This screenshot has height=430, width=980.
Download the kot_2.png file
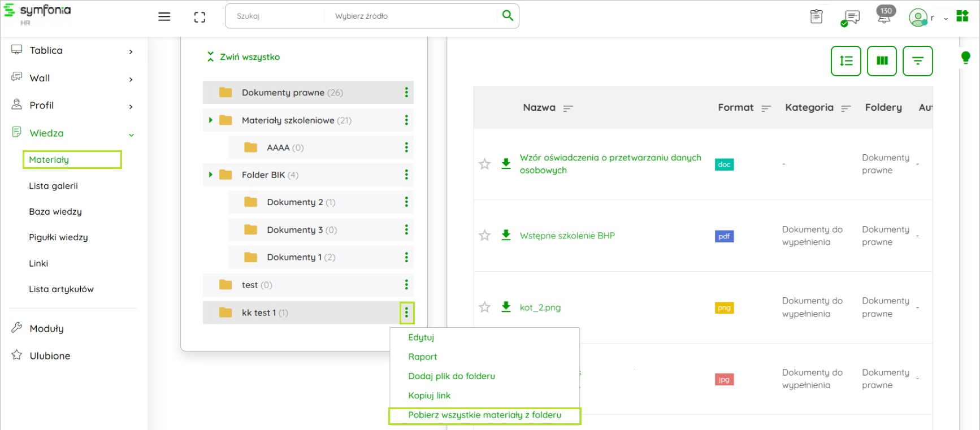[506, 307]
